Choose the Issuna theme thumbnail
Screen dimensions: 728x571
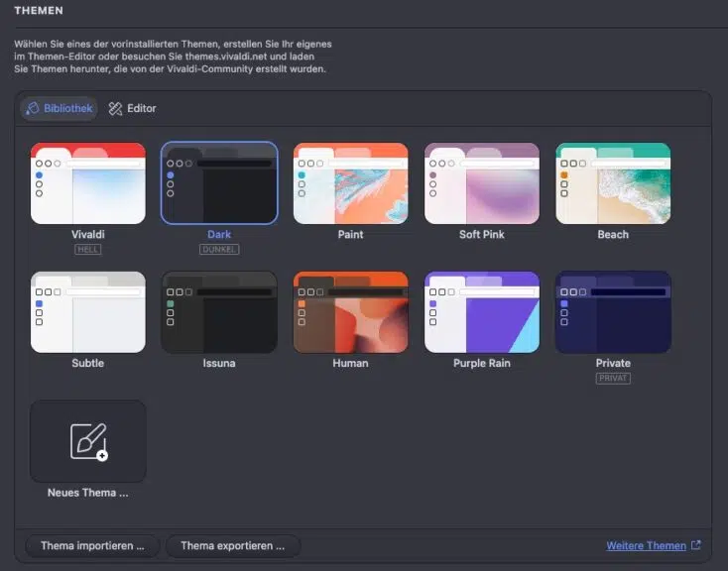point(219,312)
